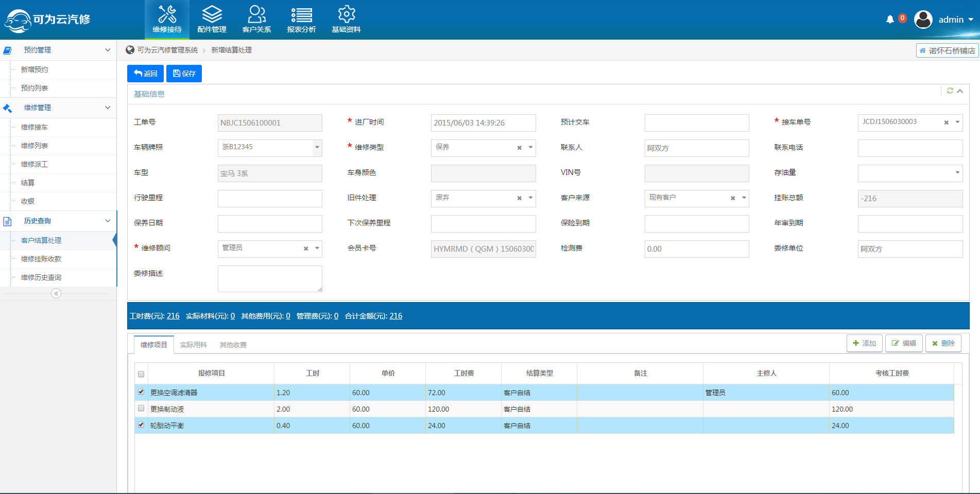Open the 车辆牌照 dropdown
Viewport: 980px width, 494px height.
317,147
